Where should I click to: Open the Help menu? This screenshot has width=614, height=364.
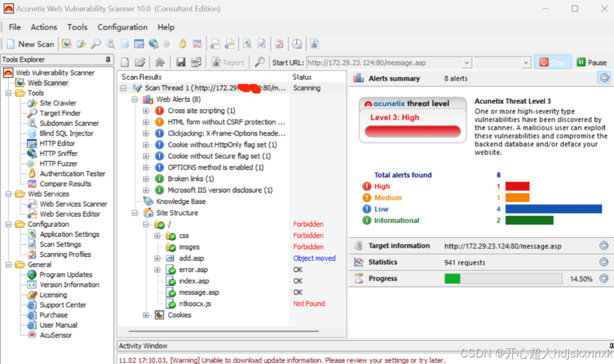pos(166,27)
